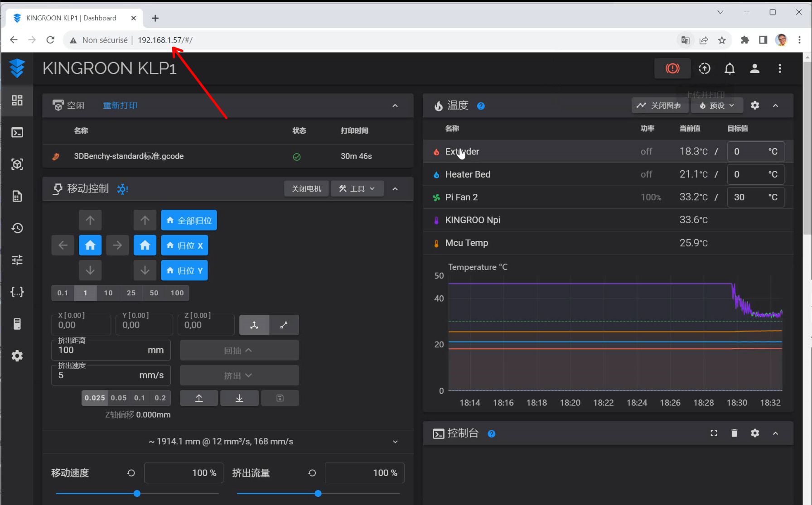The height and width of the screenshot is (505, 812).
Task: Reset 挤出流量 to default
Action: click(x=312, y=473)
